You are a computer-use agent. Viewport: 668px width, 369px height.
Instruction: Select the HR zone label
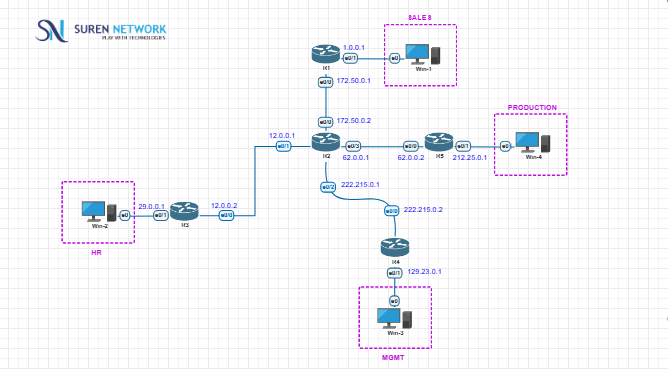(97, 253)
